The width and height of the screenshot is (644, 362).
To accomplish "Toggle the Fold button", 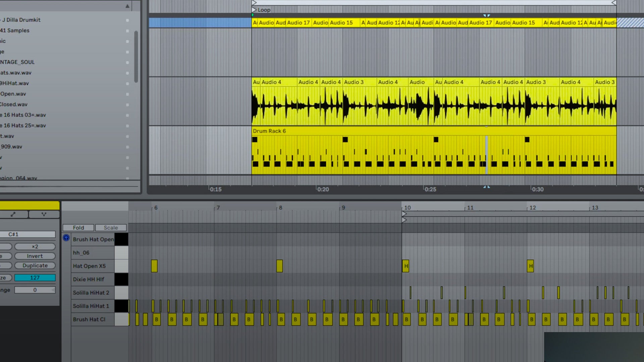I will coord(78,228).
